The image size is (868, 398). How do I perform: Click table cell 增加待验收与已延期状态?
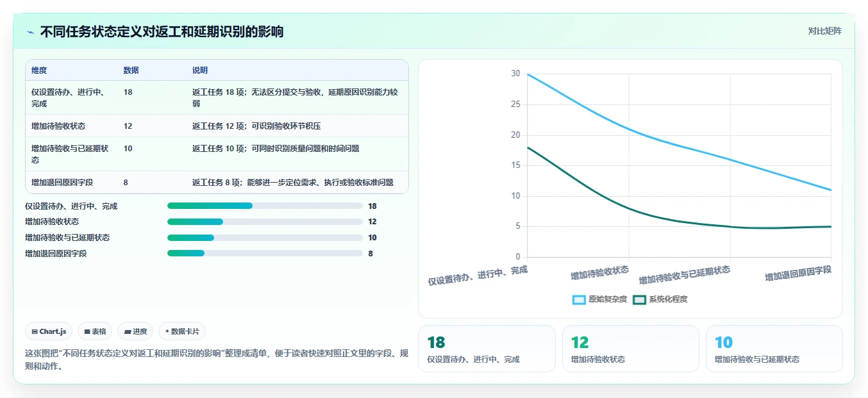pos(70,154)
